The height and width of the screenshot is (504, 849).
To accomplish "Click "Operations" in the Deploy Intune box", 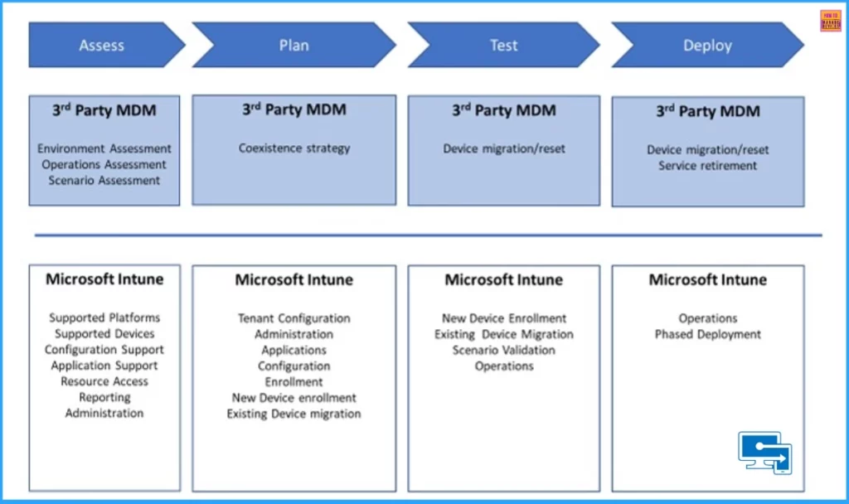I will (x=708, y=318).
